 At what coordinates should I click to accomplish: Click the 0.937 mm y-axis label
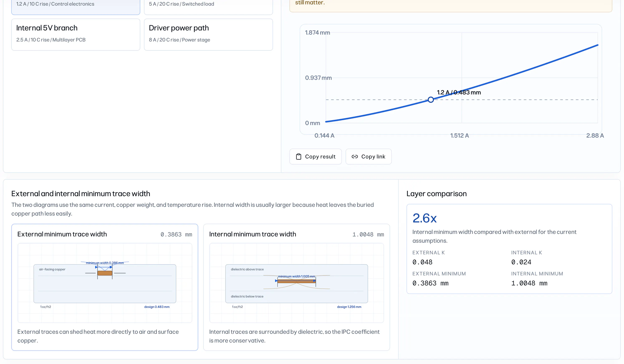coord(318,78)
